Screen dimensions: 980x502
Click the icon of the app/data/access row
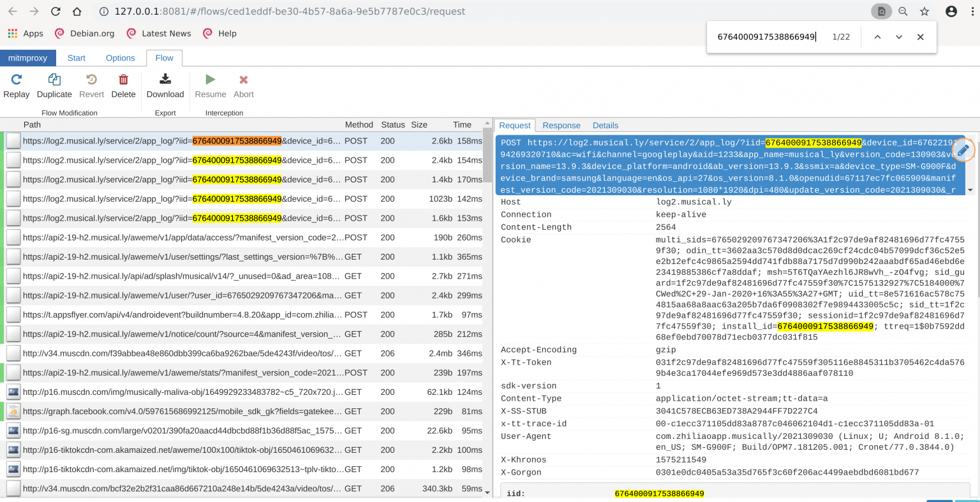(x=13, y=238)
